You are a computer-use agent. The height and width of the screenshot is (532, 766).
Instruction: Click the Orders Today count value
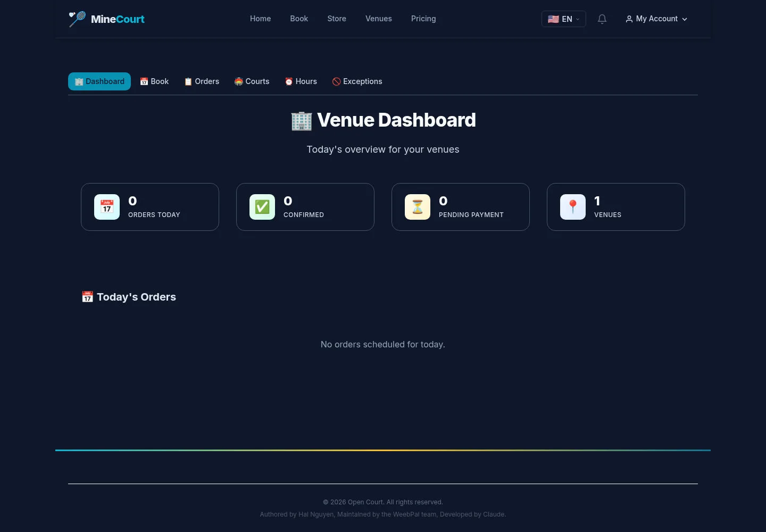pos(132,201)
